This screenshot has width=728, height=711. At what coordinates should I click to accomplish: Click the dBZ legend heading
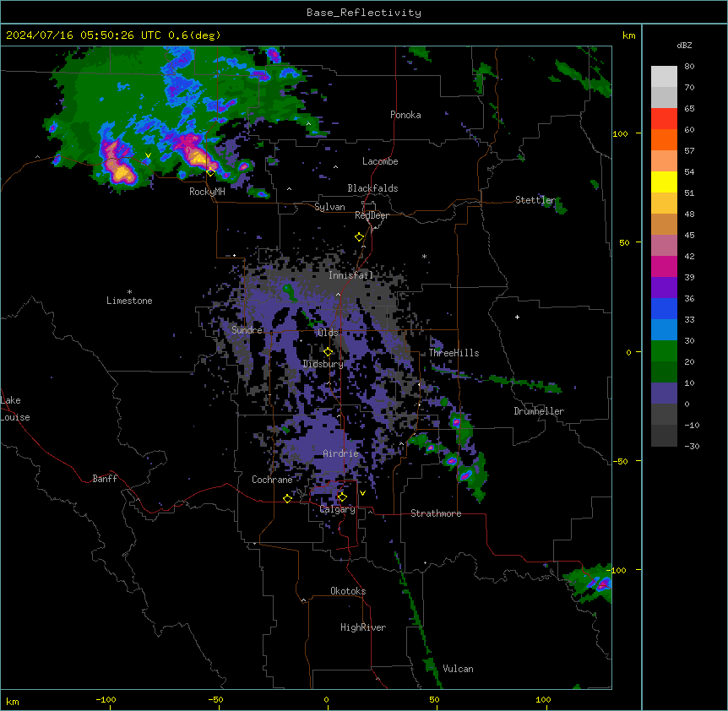pyautogui.click(x=684, y=45)
